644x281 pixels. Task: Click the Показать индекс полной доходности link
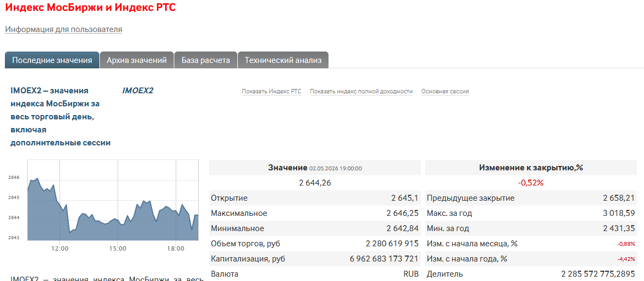[362, 91]
